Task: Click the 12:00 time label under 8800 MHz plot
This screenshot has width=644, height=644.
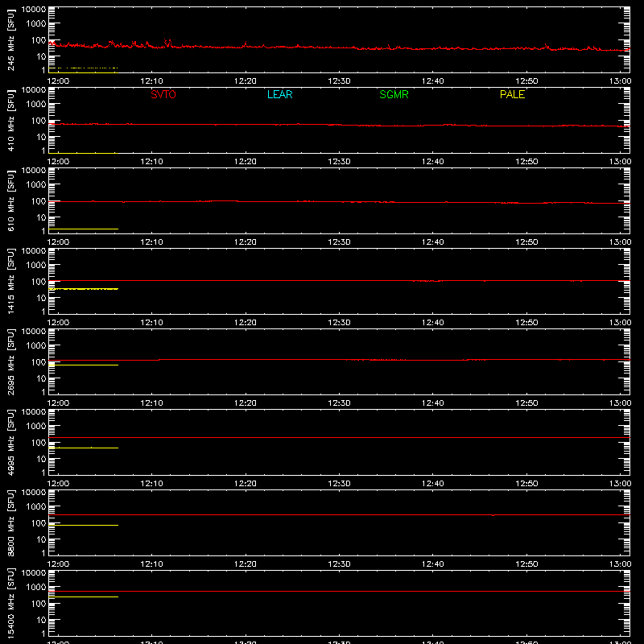Action: (x=58, y=564)
